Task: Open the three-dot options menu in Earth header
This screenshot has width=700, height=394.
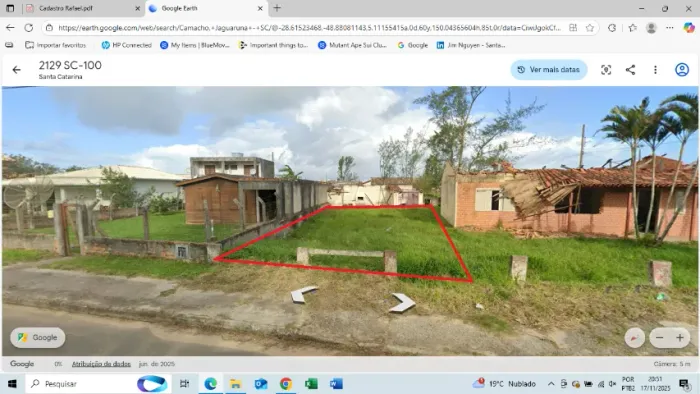Action: tap(655, 70)
